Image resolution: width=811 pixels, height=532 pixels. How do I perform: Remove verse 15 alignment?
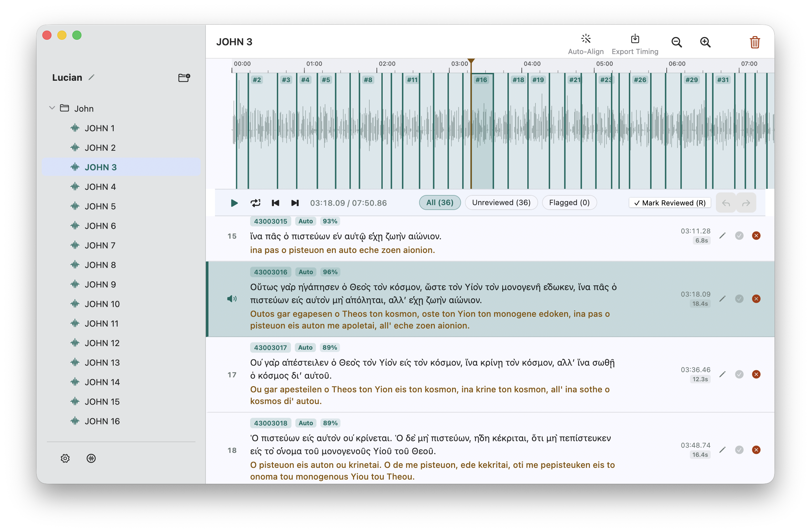coord(756,236)
